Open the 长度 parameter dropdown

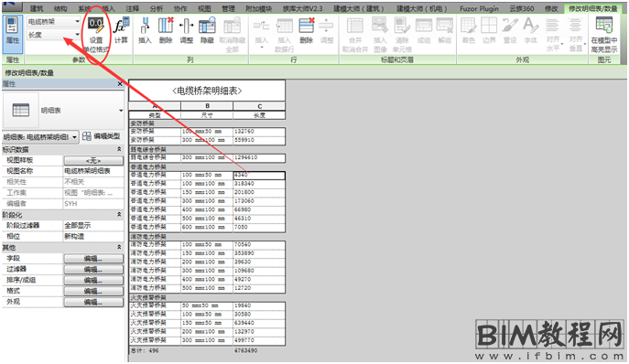pos(54,35)
